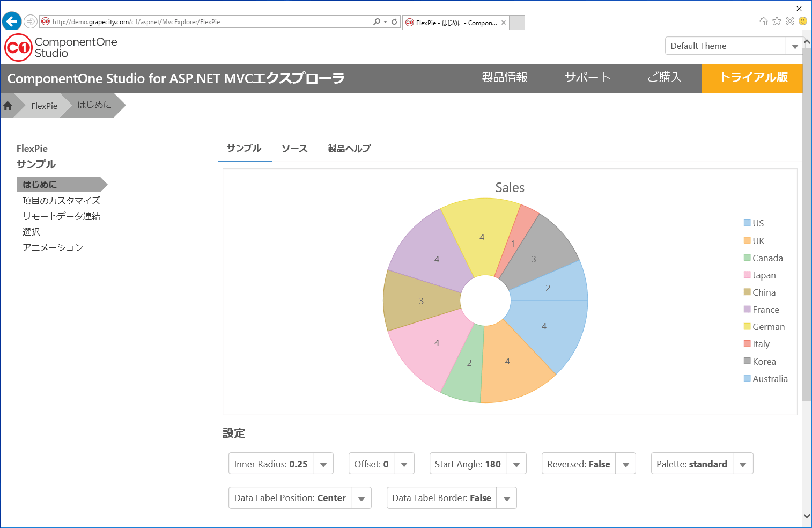Click the home icon in the breadcrumb
The width and height of the screenshot is (812, 528).
click(x=8, y=105)
